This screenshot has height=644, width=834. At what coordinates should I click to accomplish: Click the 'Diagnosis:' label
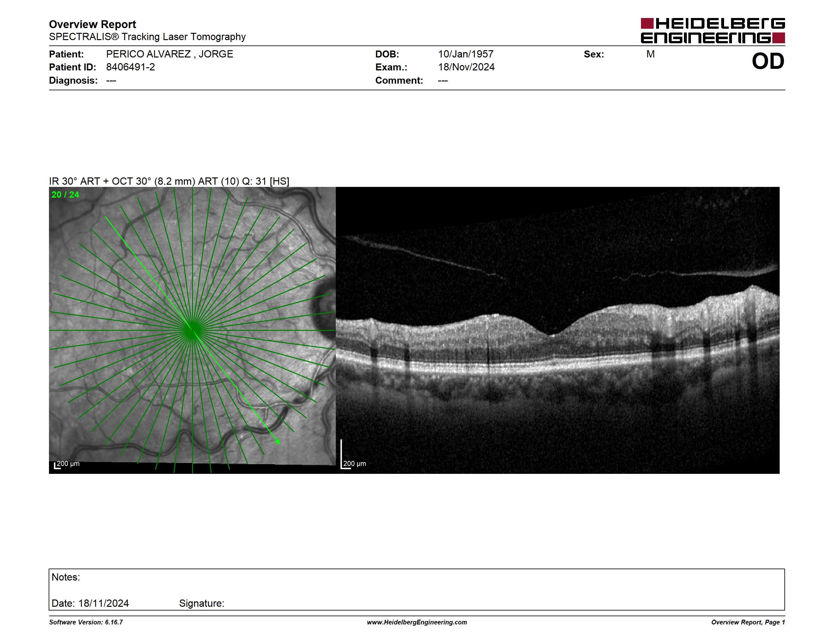[73, 80]
